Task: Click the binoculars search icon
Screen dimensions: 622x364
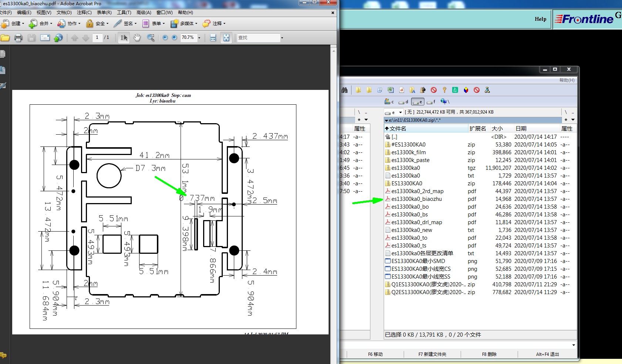Action: [x=344, y=90]
